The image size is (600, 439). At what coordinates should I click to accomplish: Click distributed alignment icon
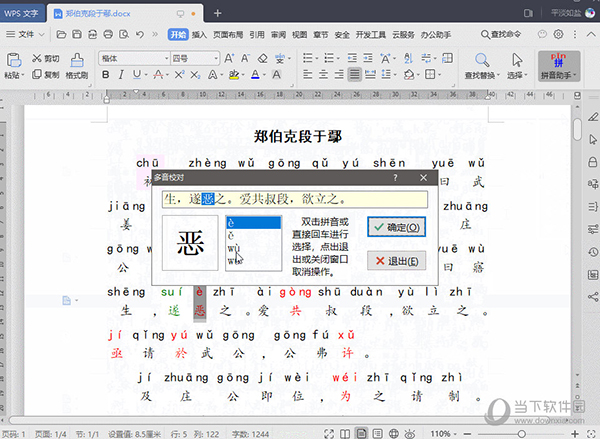point(370,74)
